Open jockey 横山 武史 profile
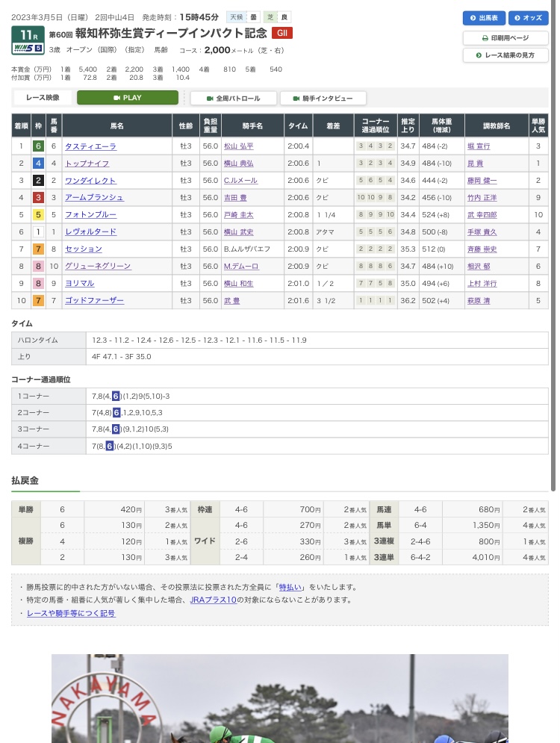This screenshot has width=560, height=743. [239, 231]
